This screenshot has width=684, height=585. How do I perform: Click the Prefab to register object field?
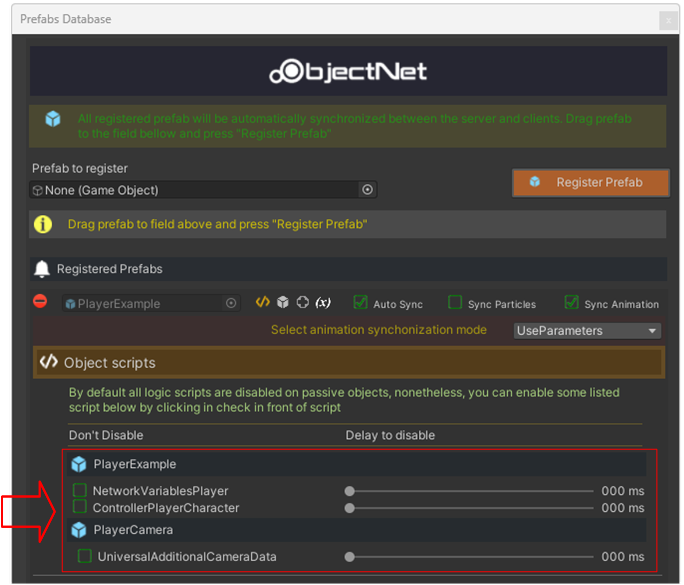193,190
